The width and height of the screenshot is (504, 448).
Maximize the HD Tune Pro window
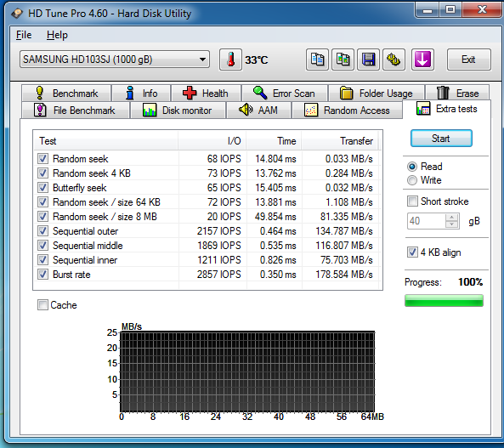[x=450, y=10]
